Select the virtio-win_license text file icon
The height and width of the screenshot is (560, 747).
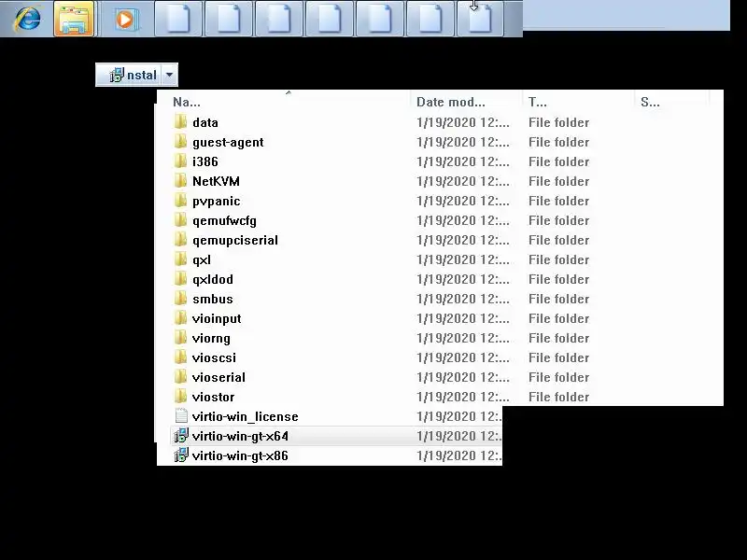[180, 415]
